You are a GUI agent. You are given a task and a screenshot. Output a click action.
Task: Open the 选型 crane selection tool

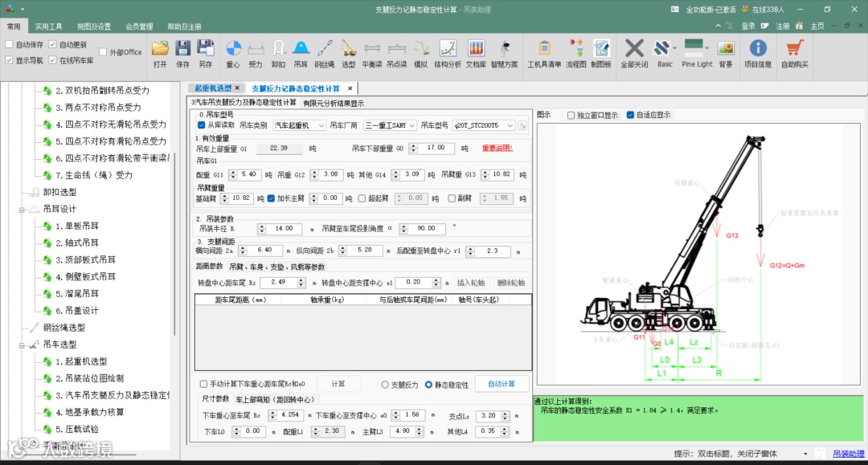(348, 54)
